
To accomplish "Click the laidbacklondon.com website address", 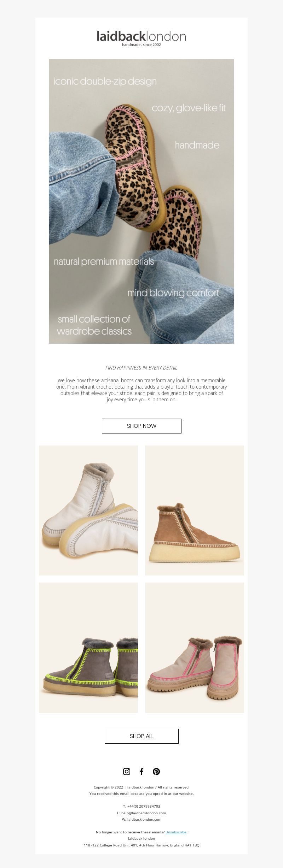I will point(144,819).
